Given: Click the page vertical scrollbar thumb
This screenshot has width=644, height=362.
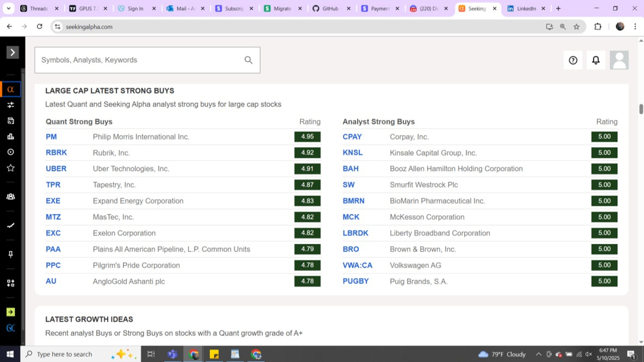Looking at the screenshot, I should pyautogui.click(x=641, y=109).
